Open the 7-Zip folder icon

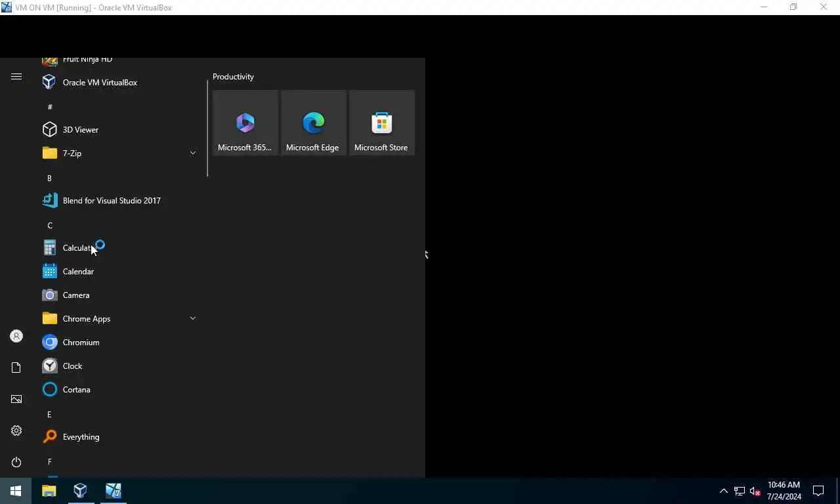click(50, 153)
